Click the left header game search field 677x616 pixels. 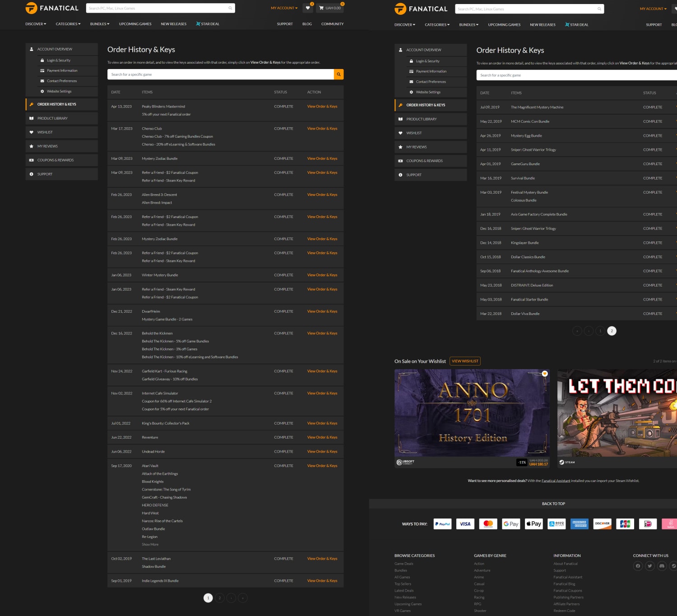[161, 8]
